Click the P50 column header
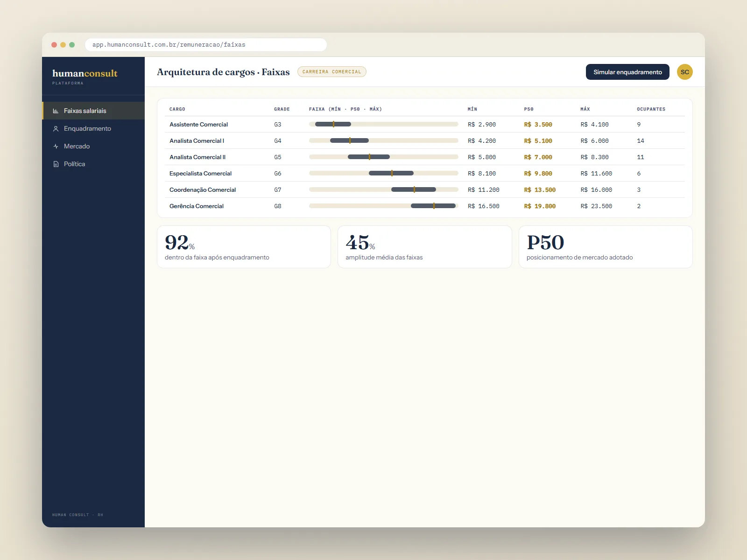 [x=529, y=109]
